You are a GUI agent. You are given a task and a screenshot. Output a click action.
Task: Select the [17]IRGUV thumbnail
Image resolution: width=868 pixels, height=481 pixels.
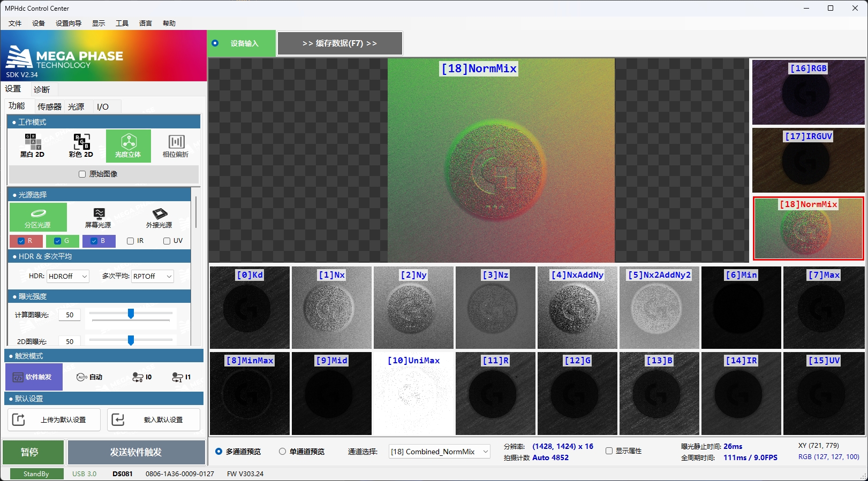808,160
